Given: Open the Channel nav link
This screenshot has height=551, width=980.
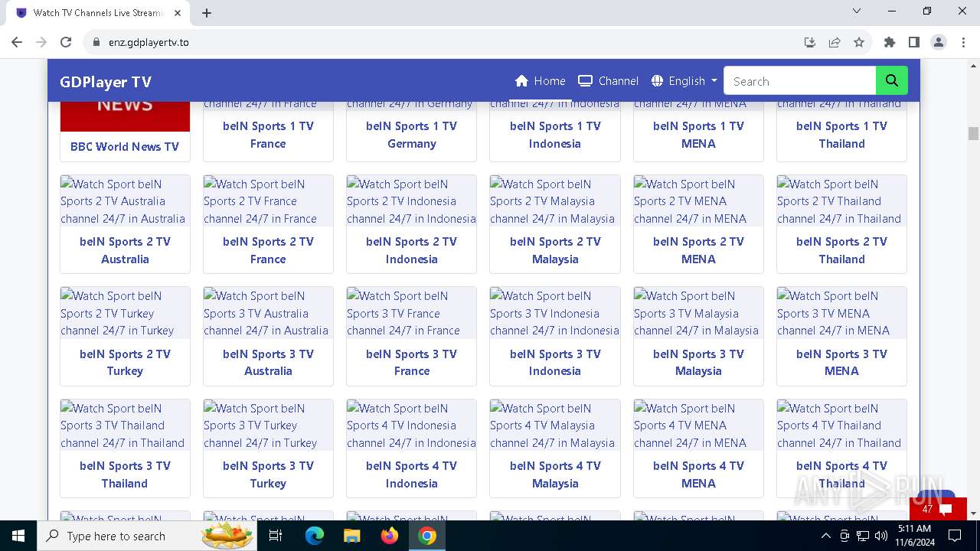Looking at the screenshot, I should pyautogui.click(x=608, y=81).
